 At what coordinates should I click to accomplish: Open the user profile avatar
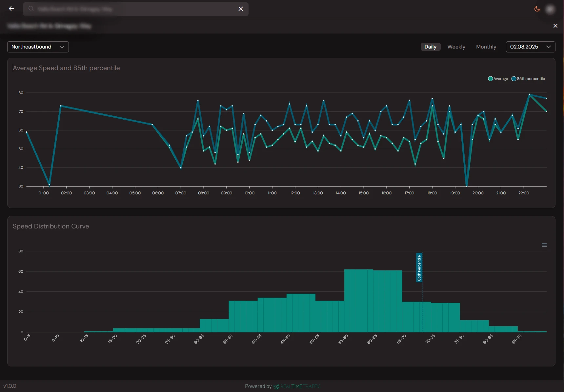pyautogui.click(x=550, y=9)
